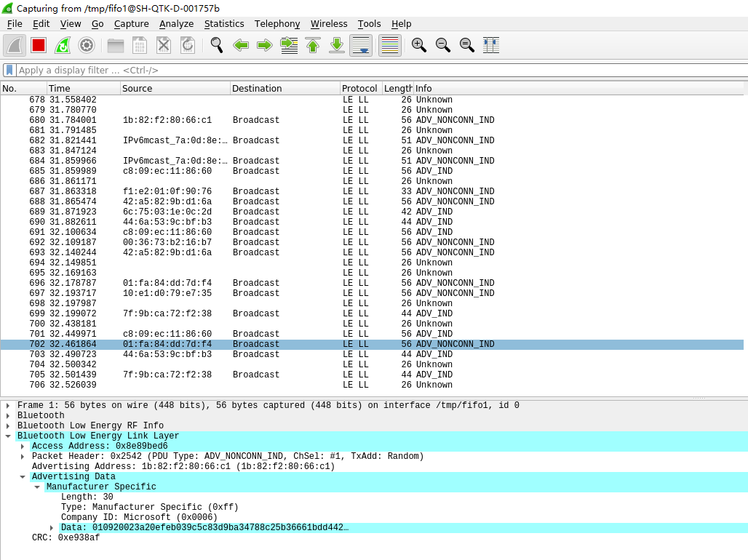The image size is (748, 560).
Task: Expand the Data field node
Action: pos(52,527)
